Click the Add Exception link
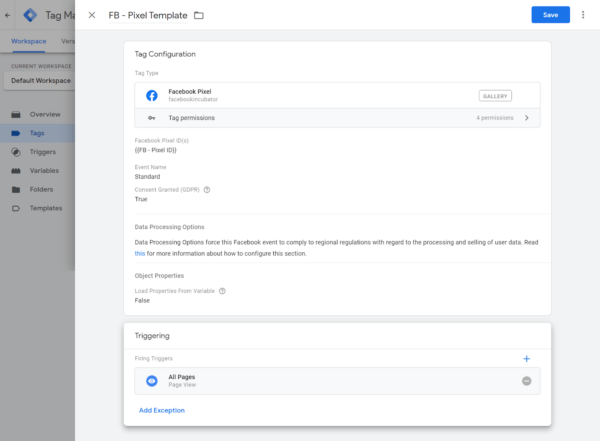600x441 pixels. point(162,410)
